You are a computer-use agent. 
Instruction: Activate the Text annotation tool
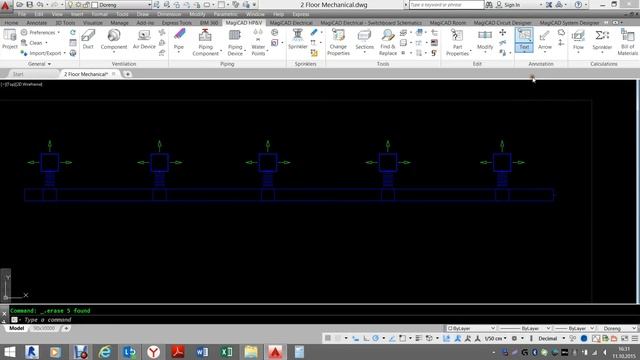pyautogui.click(x=524, y=40)
